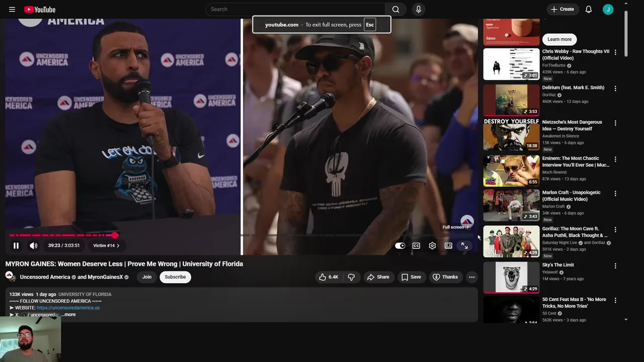Click the '39:23 / 3:03:51' time display
This screenshot has width=644, height=362.
(x=64, y=245)
